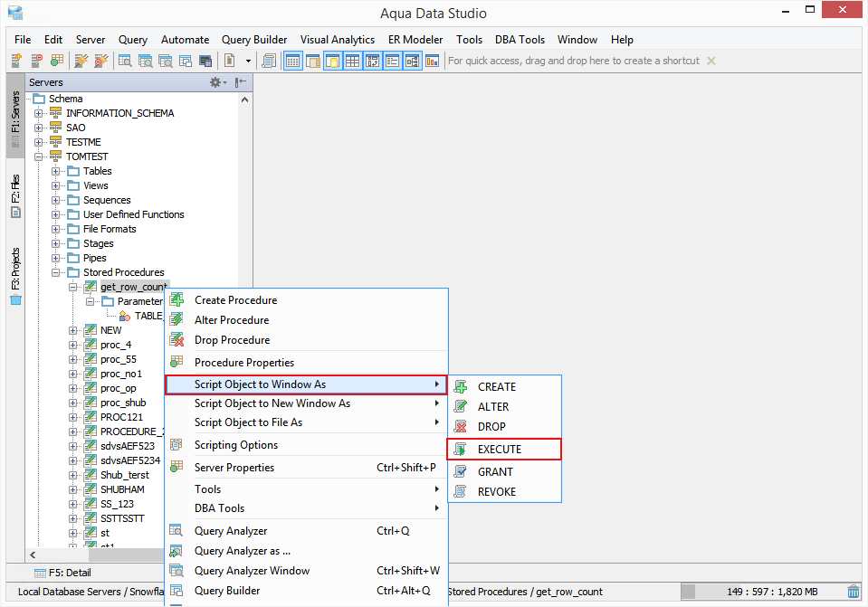Click the chart/statistics icon at the toolbar's right end
This screenshot has height=607, width=868.
pos(431,60)
